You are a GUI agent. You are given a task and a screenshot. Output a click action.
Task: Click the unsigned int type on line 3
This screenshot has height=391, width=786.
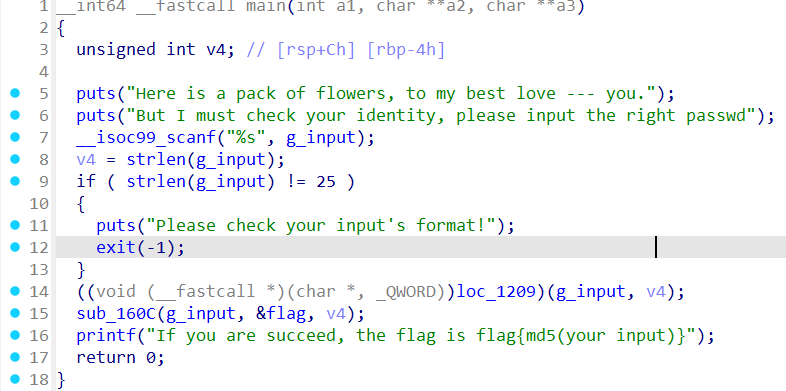pos(136,50)
